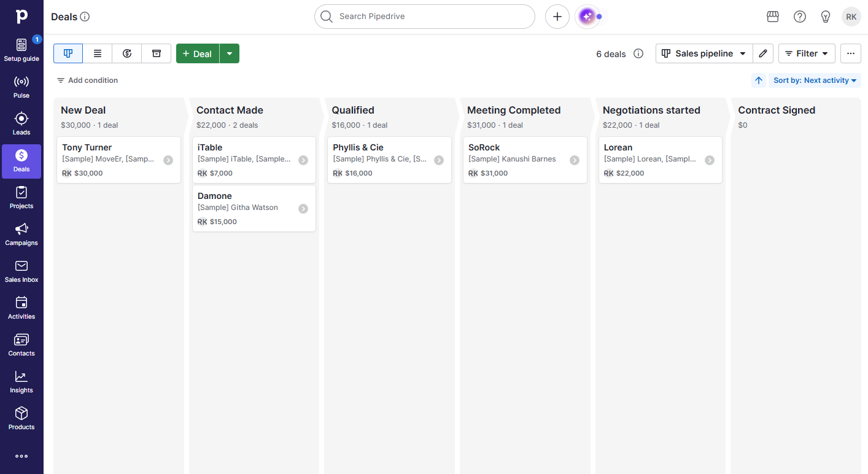The height and width of the screenshot is (474, 868).
Task: Open Products section
Action: (21, 419)
